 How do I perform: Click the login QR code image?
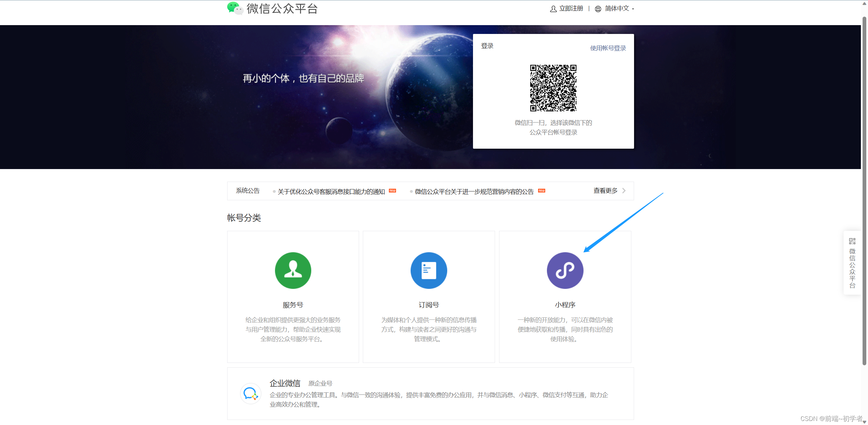(553, 88)
